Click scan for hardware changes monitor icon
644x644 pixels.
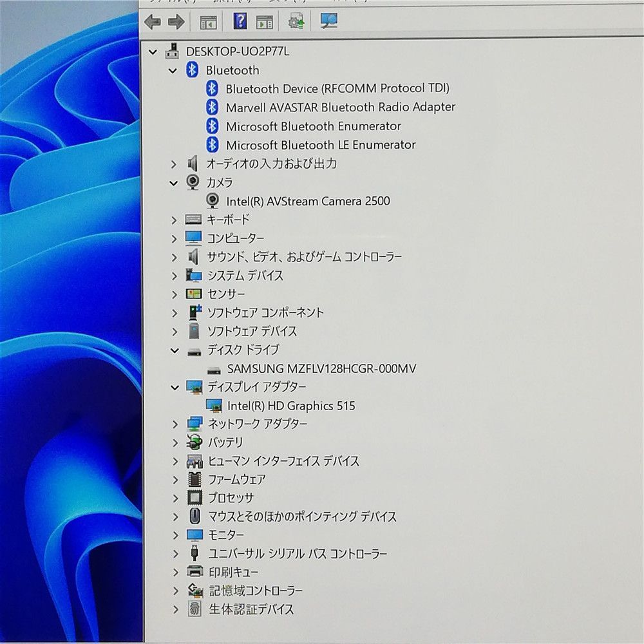tap(328, 21)
